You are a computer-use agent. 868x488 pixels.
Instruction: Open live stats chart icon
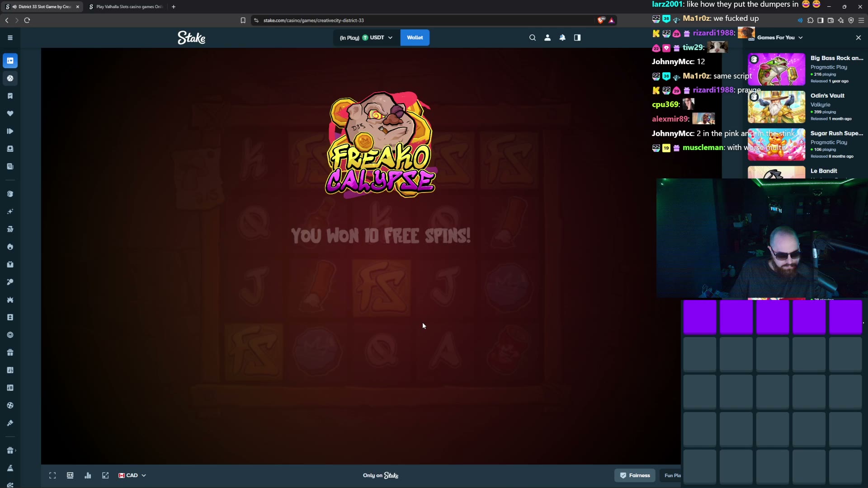pos(88,475)
